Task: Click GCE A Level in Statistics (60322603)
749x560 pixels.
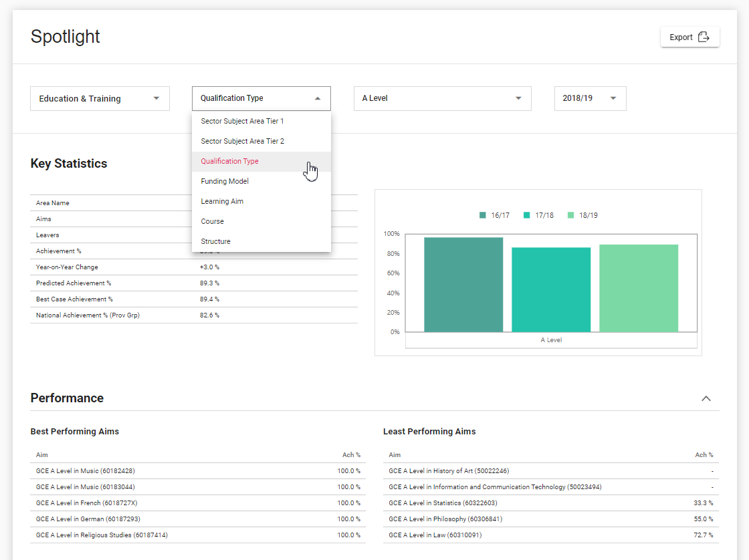Action: [443, 503]
